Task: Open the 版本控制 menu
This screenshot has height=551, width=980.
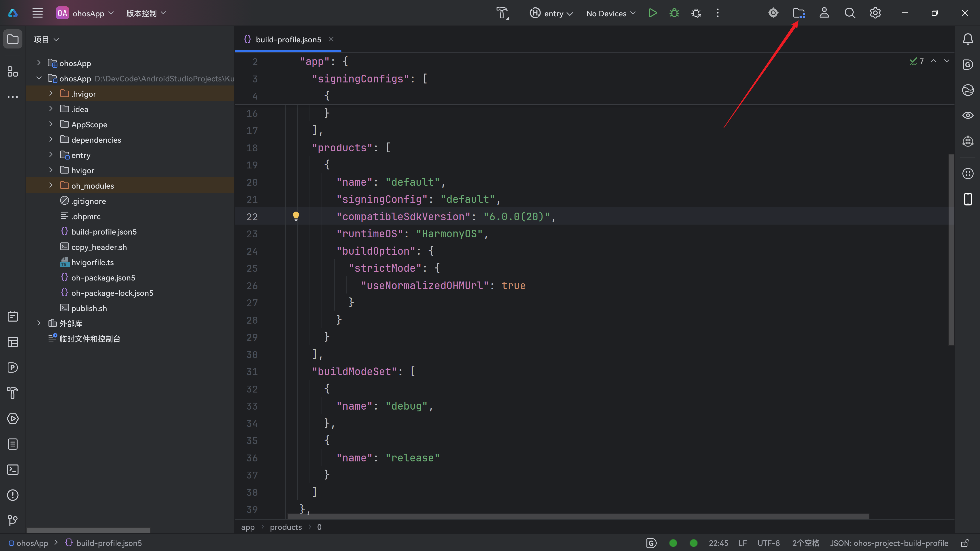Action: 146,13
